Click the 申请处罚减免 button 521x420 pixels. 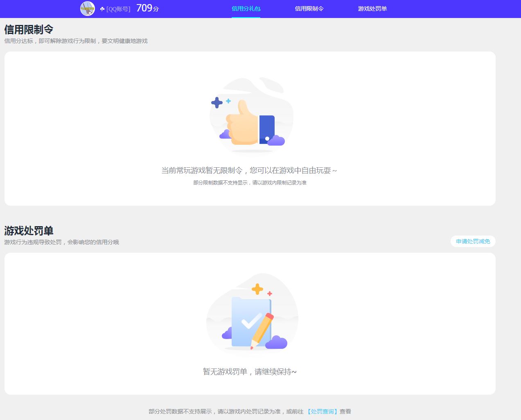[473, 241]
